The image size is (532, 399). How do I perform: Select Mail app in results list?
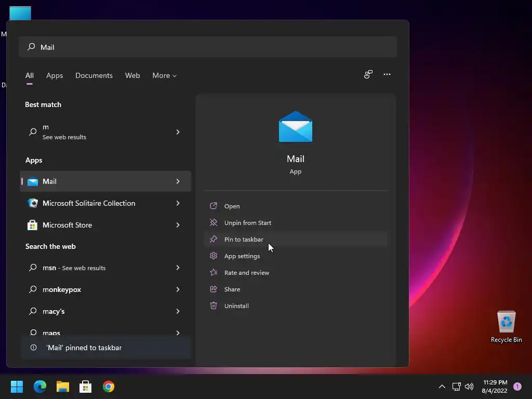click(105, 181)
